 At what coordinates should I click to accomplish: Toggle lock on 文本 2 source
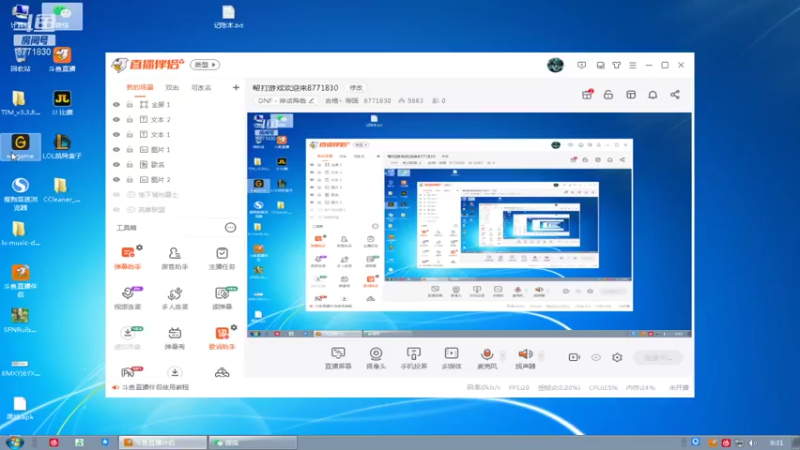pyautogui.click(x=130, y=119)
